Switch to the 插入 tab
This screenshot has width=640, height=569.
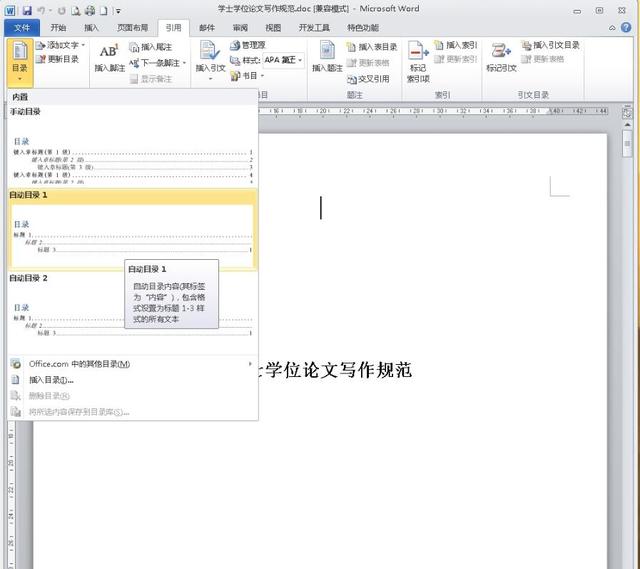[x=91, y=28]
